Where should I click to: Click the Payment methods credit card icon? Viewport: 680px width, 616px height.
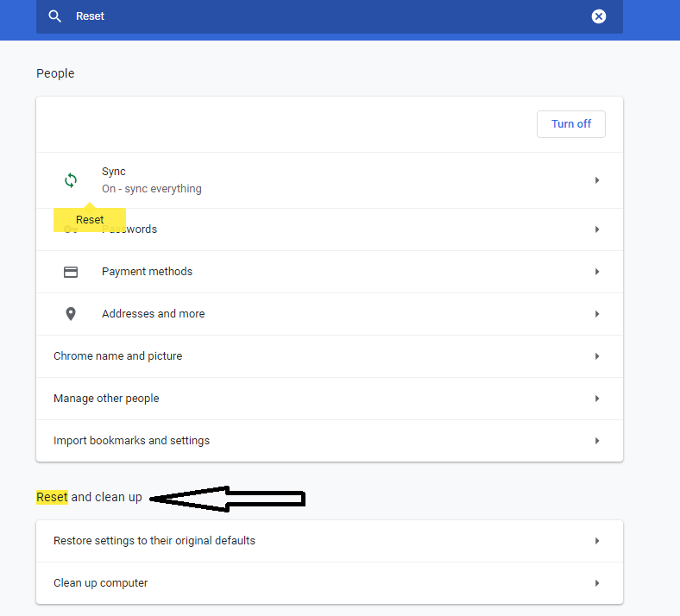[x=71, y=272]
